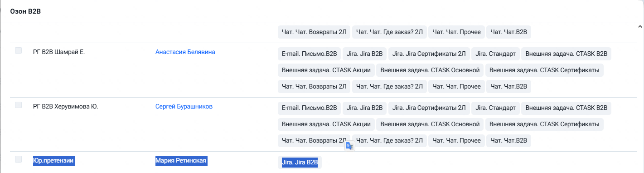The image size is (644, 173).
Task: Click CTASK Акции tag in Херувимова row
Action: point(326,124)
